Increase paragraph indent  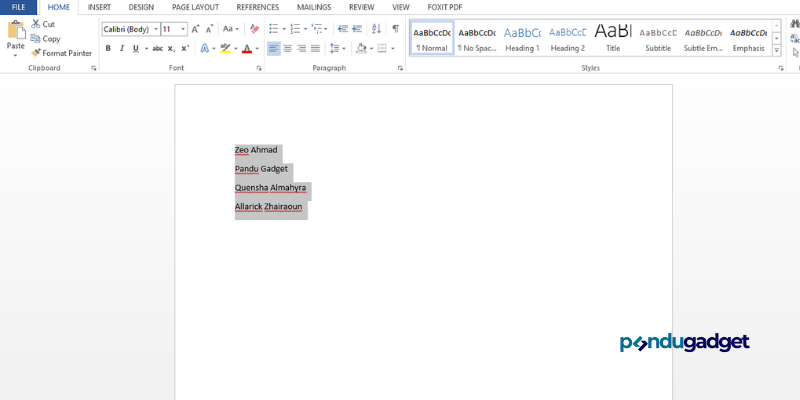tap(357, 29)
